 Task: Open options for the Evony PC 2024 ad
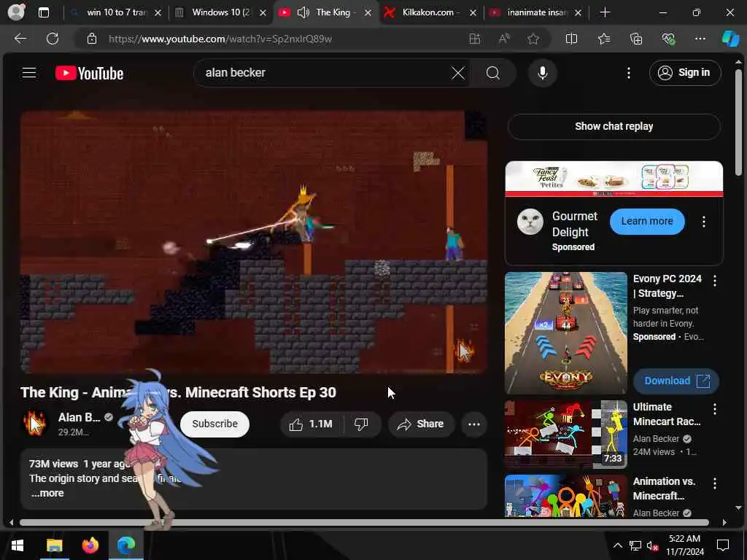click(x=715, y=281)
